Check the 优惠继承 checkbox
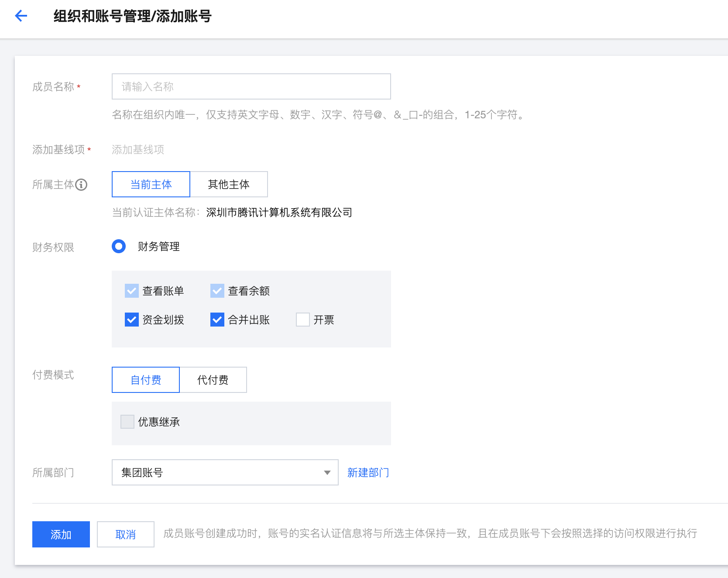This screenshot has height=578, width=728. tap(127, 422)
